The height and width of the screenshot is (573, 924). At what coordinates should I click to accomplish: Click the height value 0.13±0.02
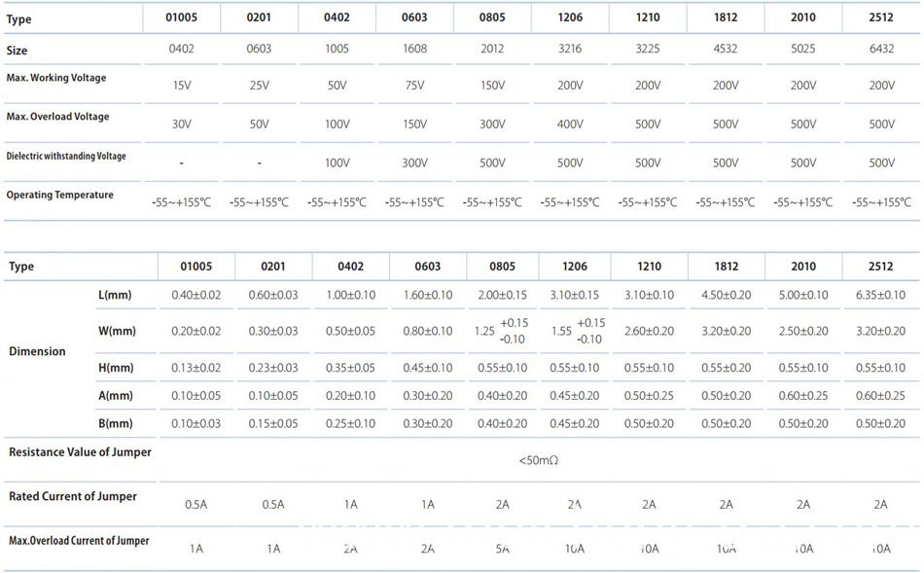point(196,368)
